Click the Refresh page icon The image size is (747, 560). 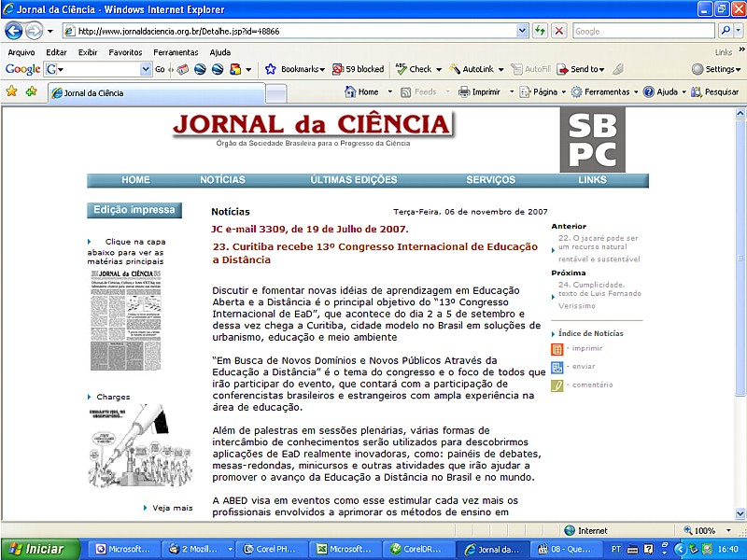coord(540,31)
